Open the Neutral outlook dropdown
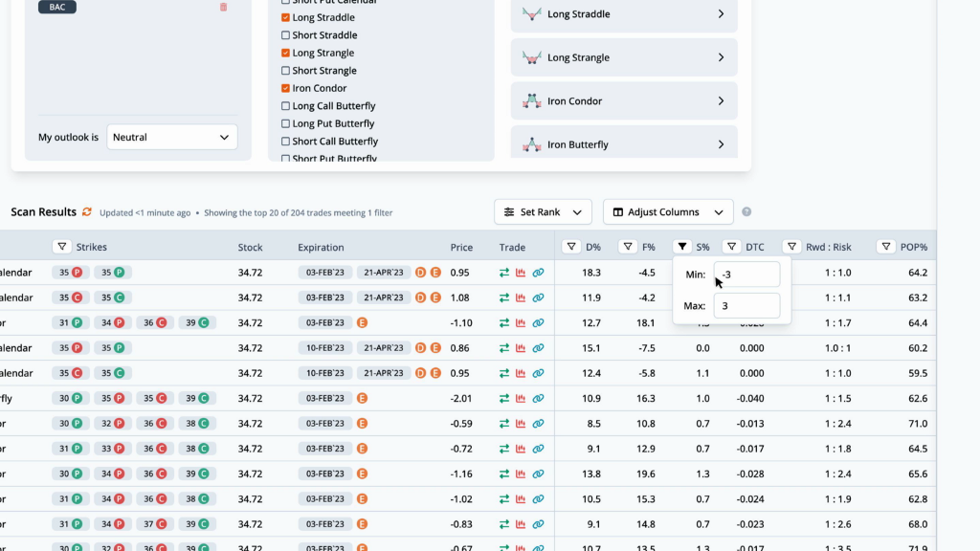 coord(172,137)
